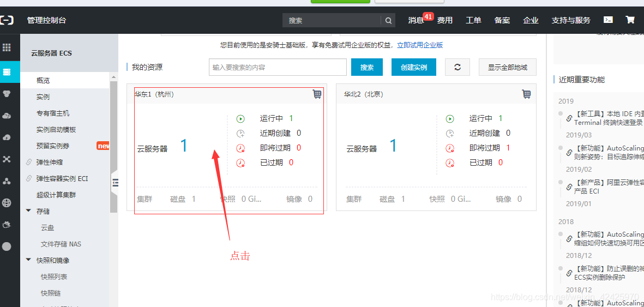Open the 【新功能】防止误删的神 feature entry
Screen dimensions: 644x307
609,273
